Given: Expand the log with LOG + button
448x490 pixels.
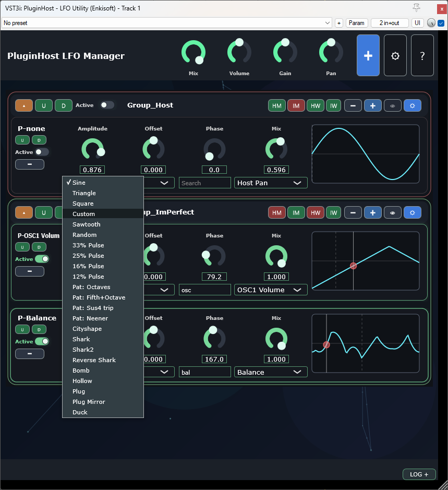Looking at the screenshot, I should (x=419, y=474).
